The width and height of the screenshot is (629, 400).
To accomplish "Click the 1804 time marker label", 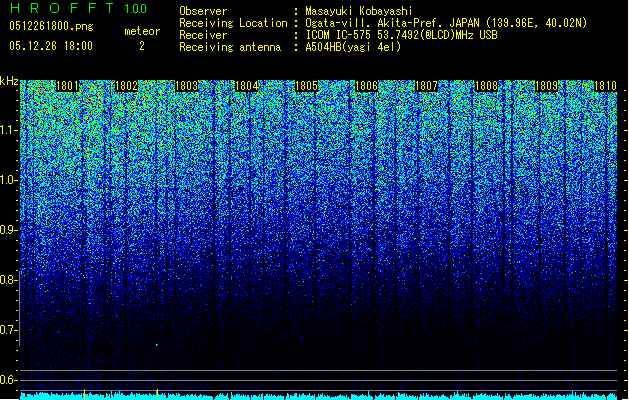I will (247, 86).
